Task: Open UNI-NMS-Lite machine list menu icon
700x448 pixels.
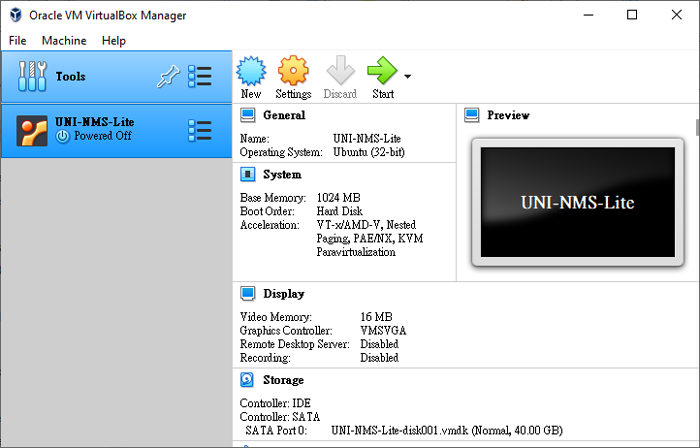Action: point(200,130)
